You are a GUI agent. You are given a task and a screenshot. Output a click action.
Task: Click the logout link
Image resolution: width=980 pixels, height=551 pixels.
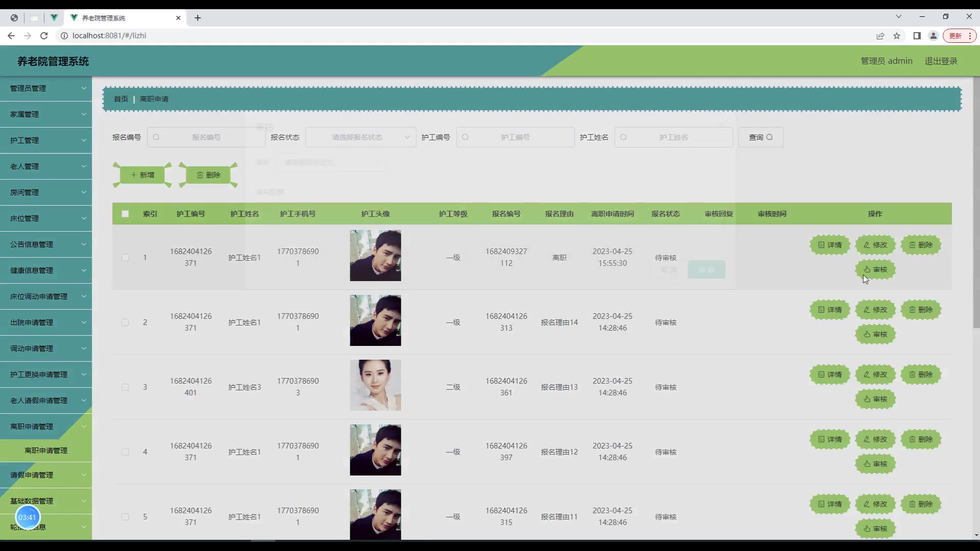[x=941, y=61]
